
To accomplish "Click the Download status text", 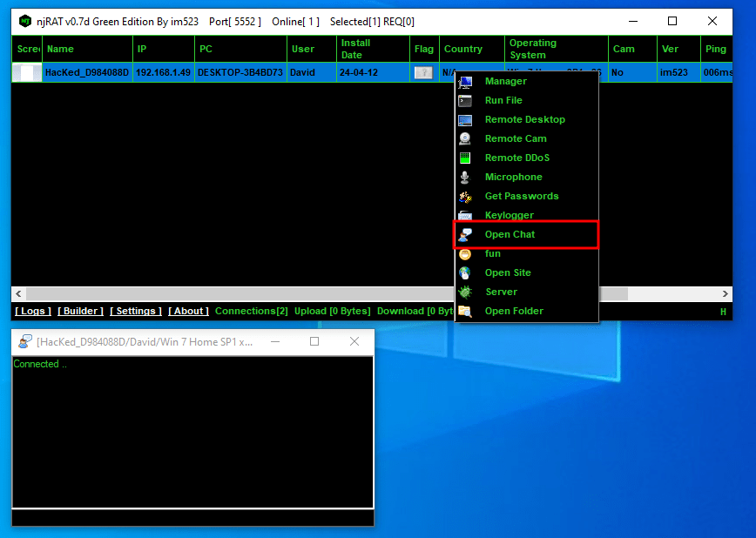I will tap(415, 311).
